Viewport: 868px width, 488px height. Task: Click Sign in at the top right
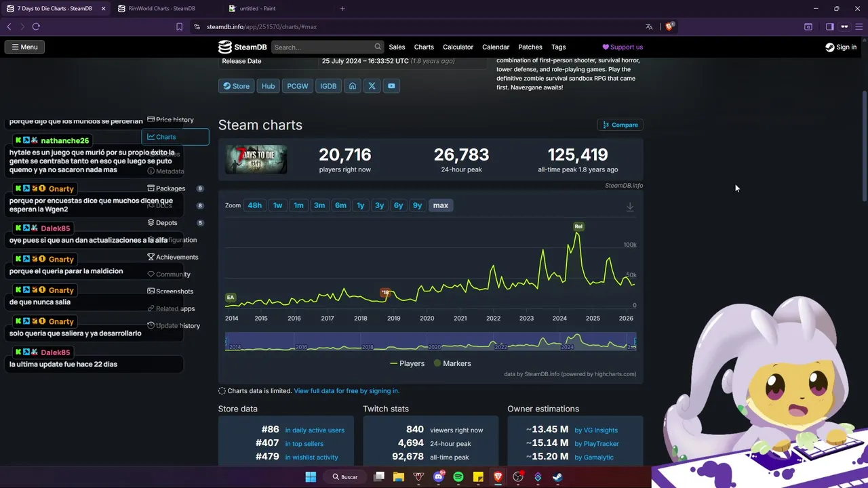841,47
